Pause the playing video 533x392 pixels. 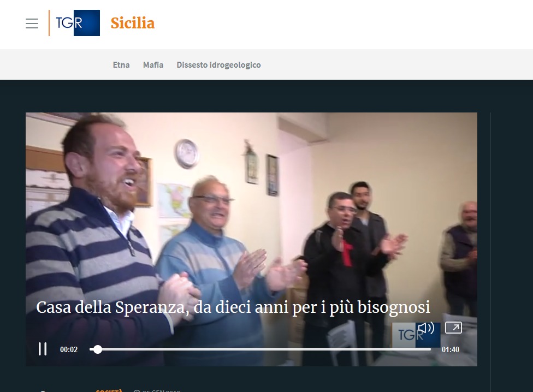[43, 349]
